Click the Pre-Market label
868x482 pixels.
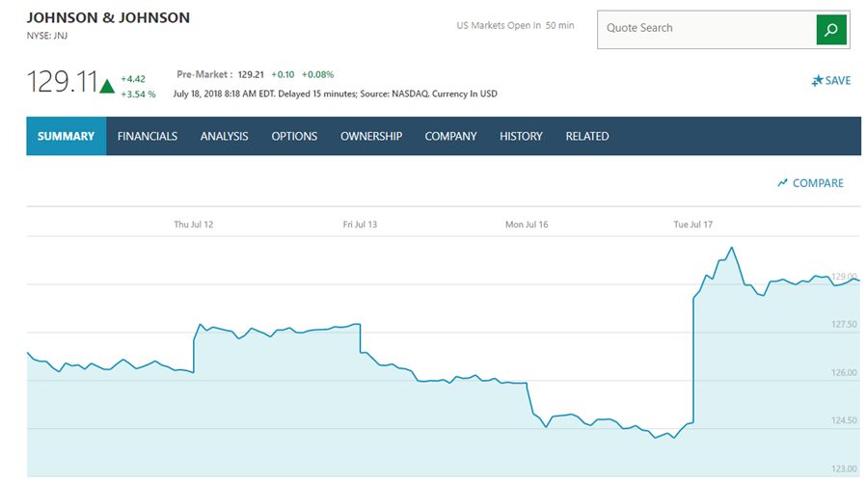point(204,74)
